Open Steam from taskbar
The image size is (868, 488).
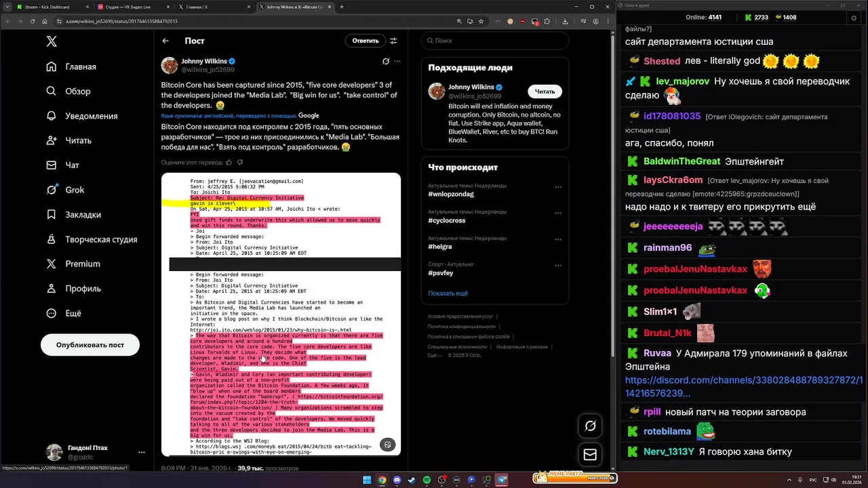(x=412, y=480)
